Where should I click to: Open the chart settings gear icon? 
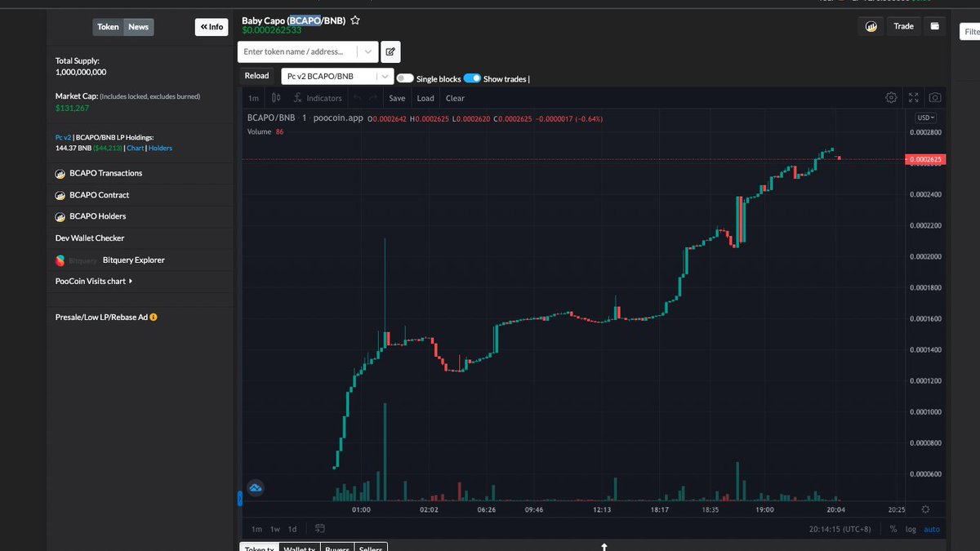(x=891, y=97)
